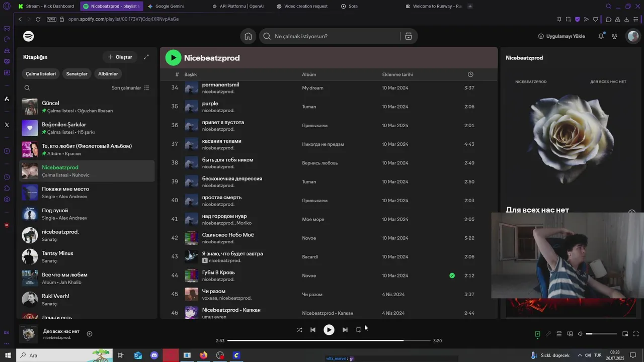The image size is (644, 362).
Task: Filter library by Albümler
Action: click(x=108, y=74)
